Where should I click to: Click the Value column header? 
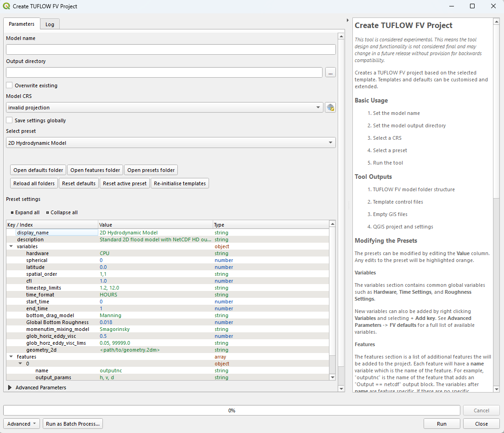click(156, 224)
